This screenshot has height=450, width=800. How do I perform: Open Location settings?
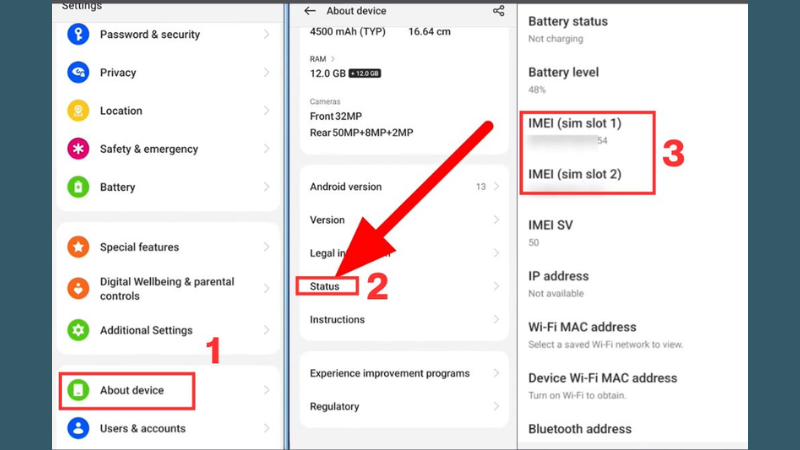168,111
